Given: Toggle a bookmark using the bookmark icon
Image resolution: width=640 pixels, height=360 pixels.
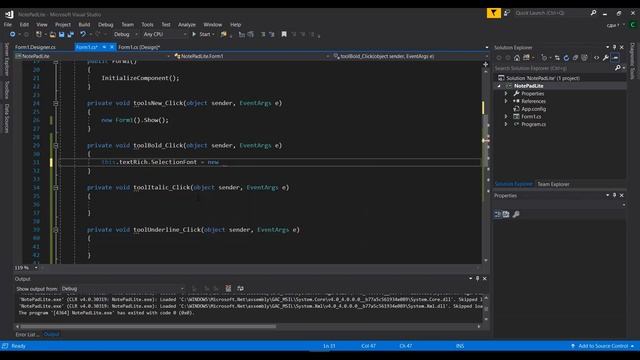Looking at the screenshot, I should pyautogui.click(x=284, y=35).
